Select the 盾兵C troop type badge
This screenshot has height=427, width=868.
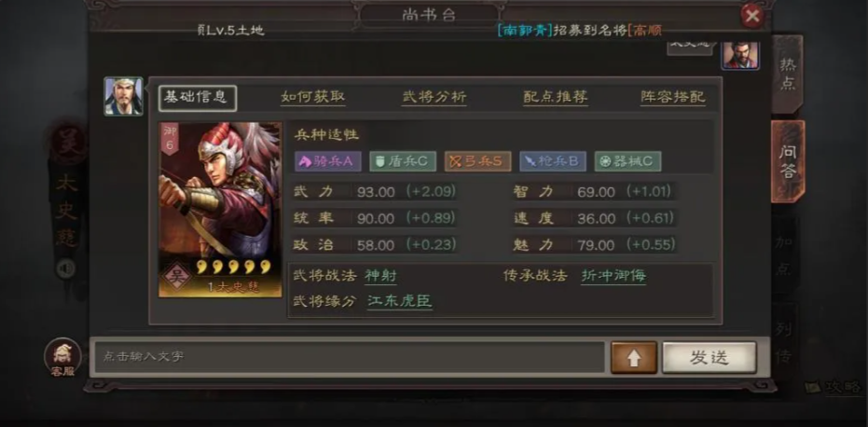(x=403, y=161)
